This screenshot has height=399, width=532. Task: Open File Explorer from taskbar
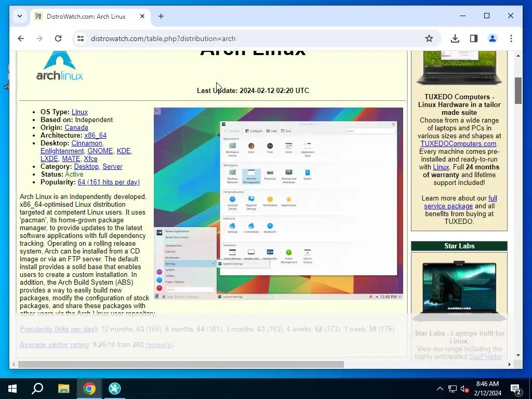click(63, 389)
